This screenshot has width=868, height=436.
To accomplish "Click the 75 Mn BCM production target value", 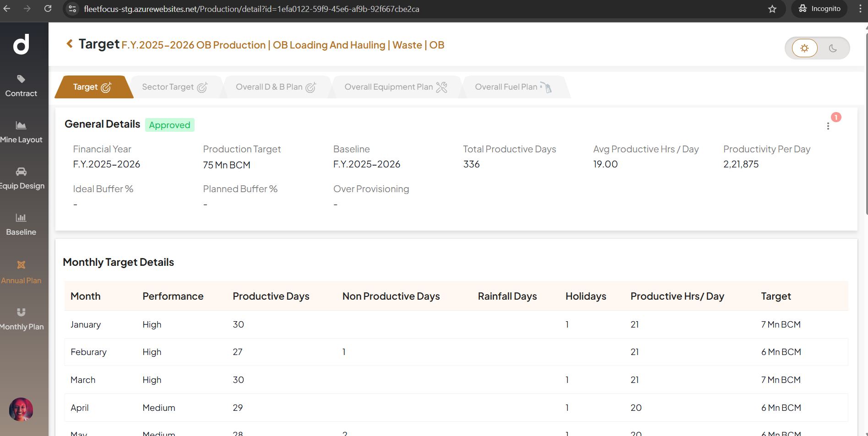I will 227,165.
